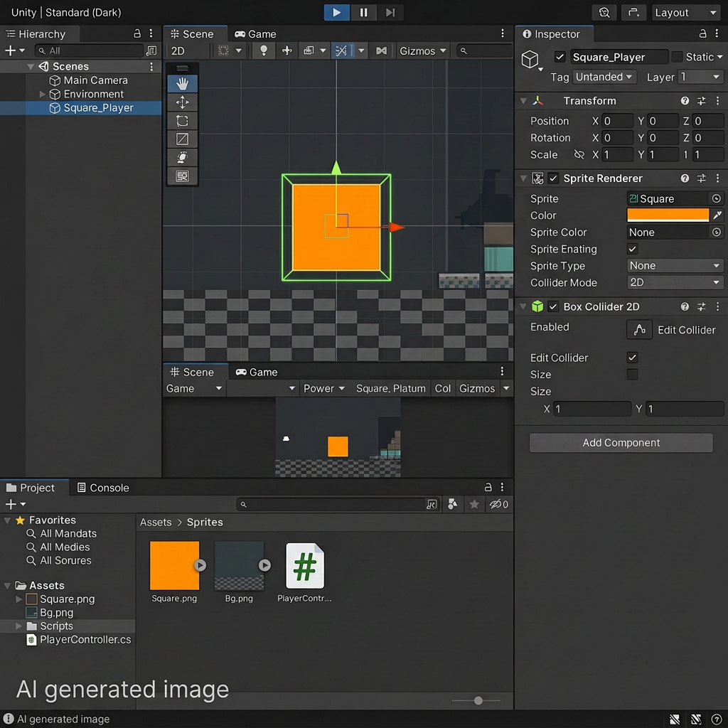
Task: Toggle the Square_Player active checkbox
Action: pyautogui.click(x=560, y=57)
